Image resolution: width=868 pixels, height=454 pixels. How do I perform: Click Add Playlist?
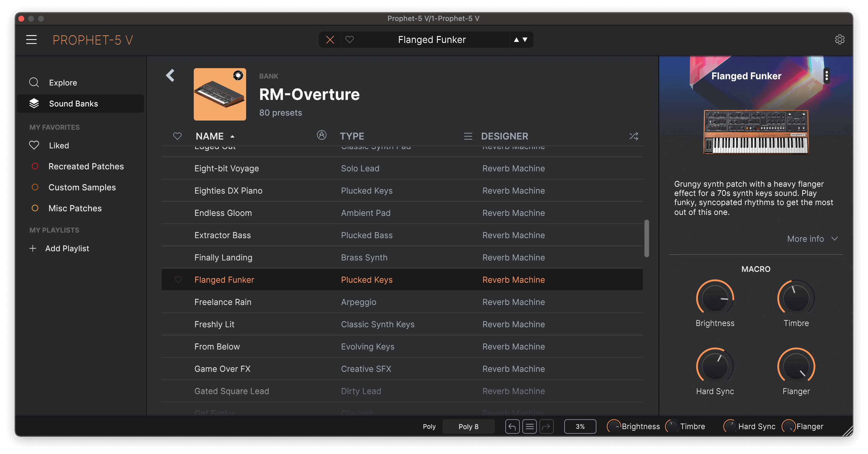pyautogui.click(x=67, y=249)
